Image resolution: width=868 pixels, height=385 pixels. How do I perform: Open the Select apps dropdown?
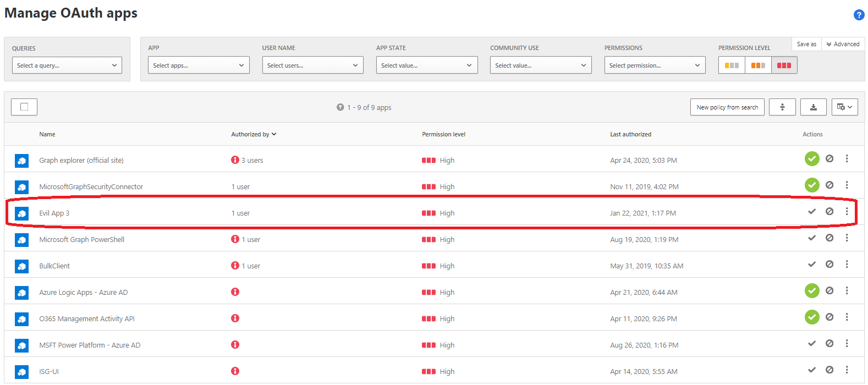[199, 65]
